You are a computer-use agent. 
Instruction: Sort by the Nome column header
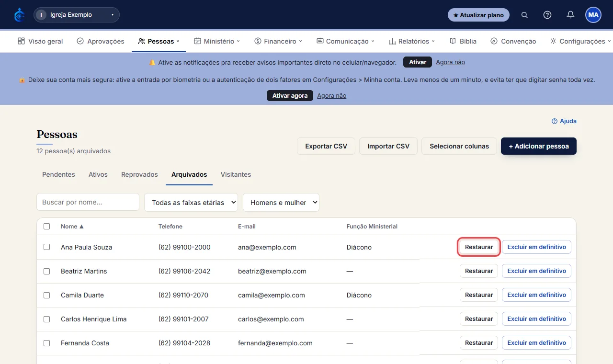[x=72, y=227]
